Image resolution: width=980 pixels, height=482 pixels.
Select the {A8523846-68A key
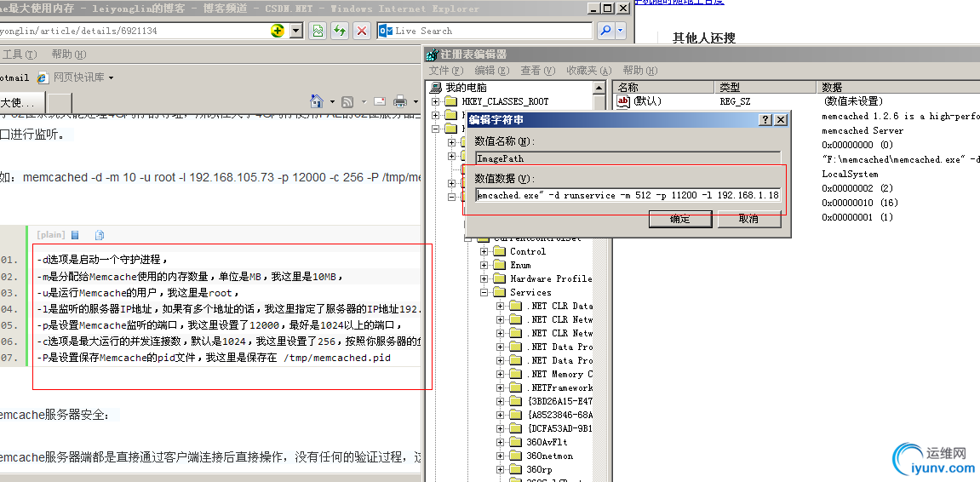560,415
